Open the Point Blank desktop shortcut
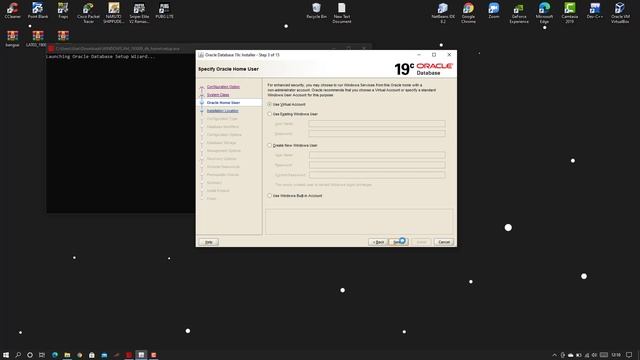Screen dimensions: 640x360 (38, 11)
